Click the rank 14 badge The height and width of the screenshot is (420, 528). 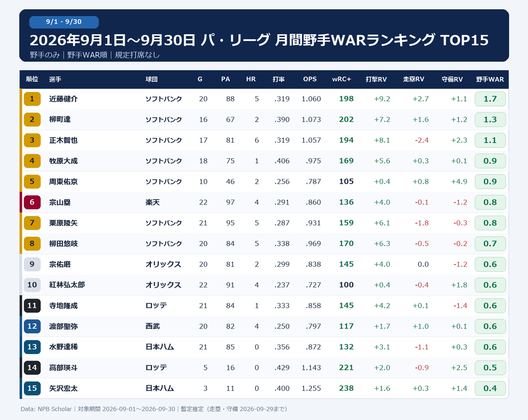[x=32, y=368]
